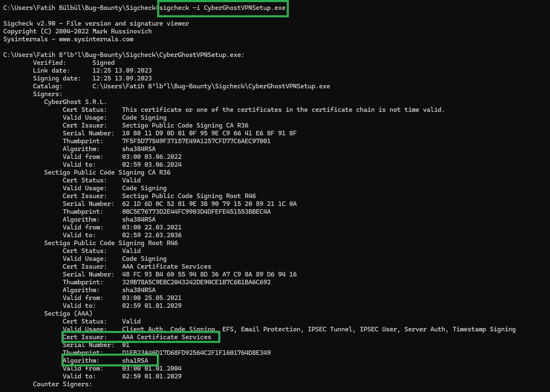Click the 'Catalog:' file path line
Screen dimensions: 550x392
coord(182,86)
